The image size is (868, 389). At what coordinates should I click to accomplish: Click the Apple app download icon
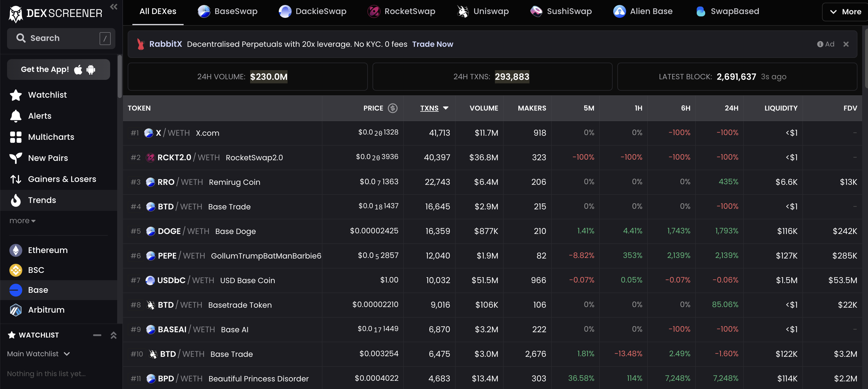click(x=78, y=69)
